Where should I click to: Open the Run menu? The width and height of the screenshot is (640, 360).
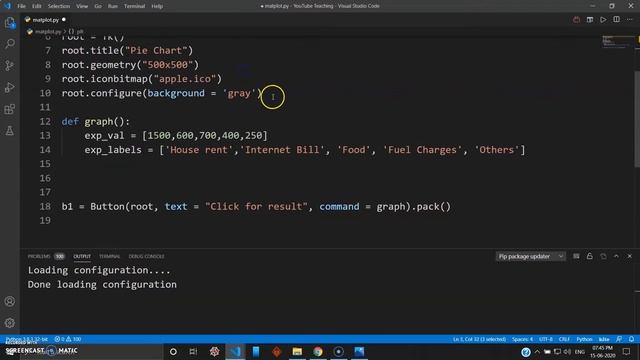(113, 6)
